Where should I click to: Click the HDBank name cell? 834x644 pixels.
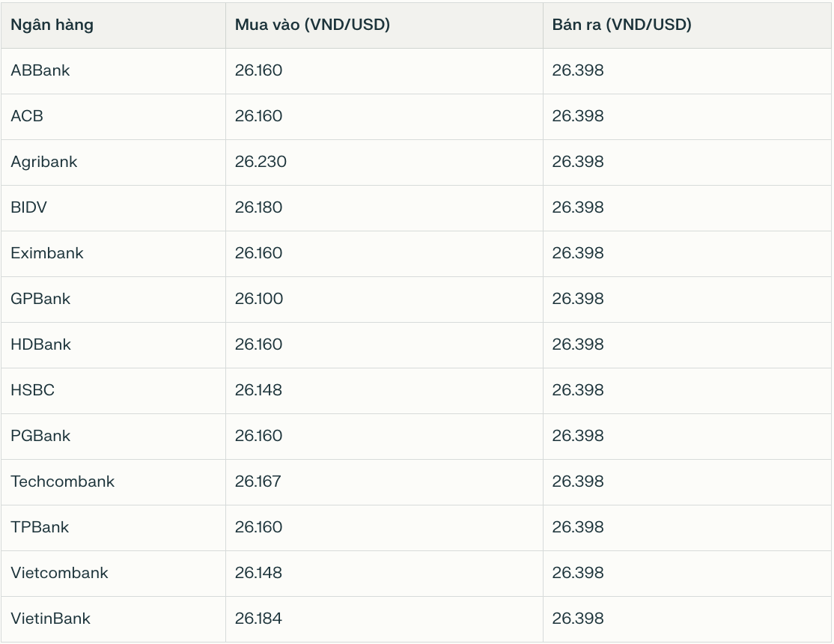pos(41,344)
